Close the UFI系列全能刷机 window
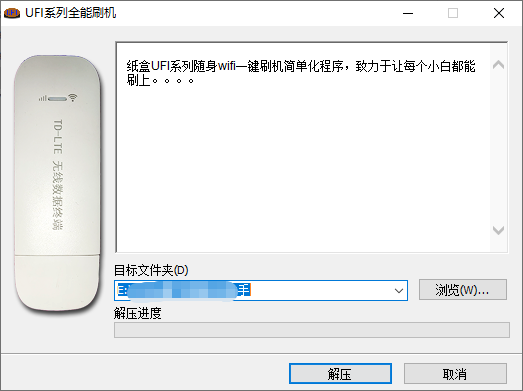This screenshot has height=391, width=523. click(x=499, y=13)
